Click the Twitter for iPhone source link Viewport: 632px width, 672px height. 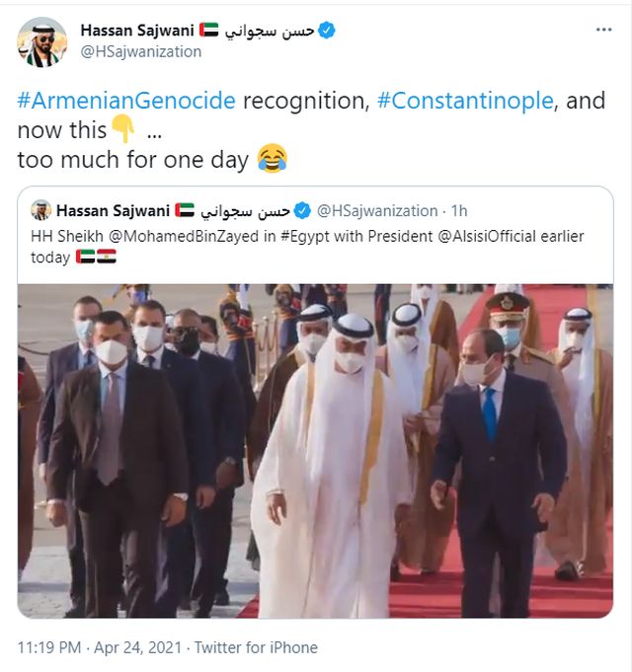(256, 647)
